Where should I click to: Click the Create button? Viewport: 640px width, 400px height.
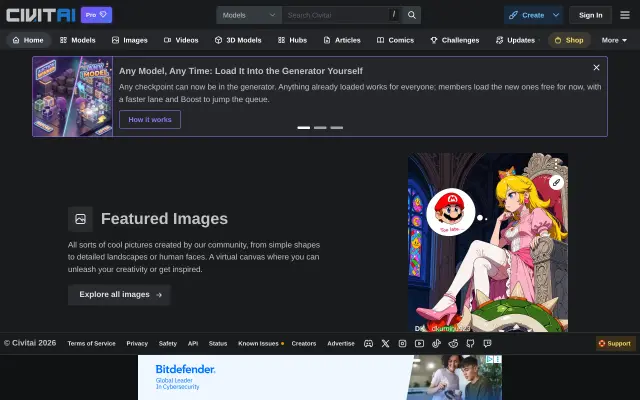pos(527,15)
